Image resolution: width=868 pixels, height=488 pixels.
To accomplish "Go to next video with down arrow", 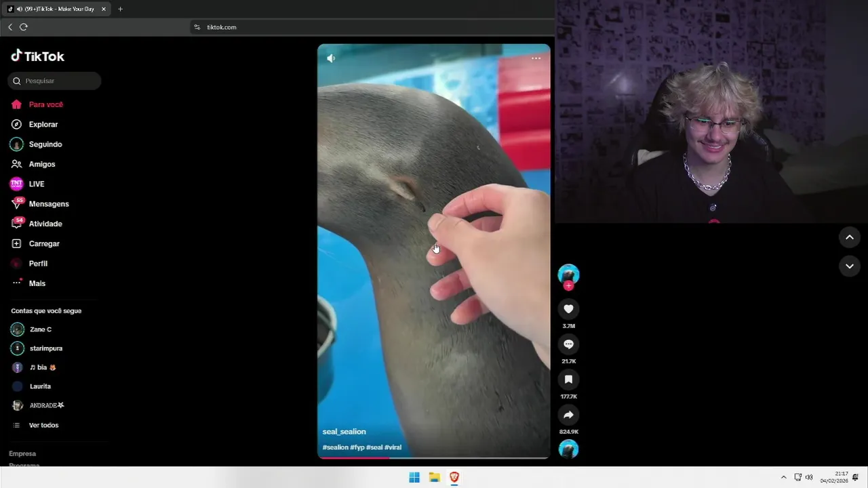I will pyautogui.click(x=850, y=266).
